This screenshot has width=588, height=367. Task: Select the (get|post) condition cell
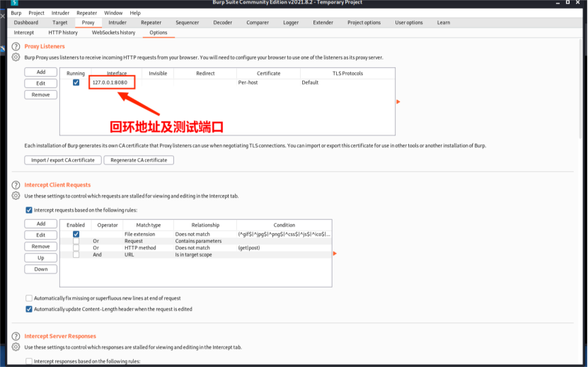[284, 247]
